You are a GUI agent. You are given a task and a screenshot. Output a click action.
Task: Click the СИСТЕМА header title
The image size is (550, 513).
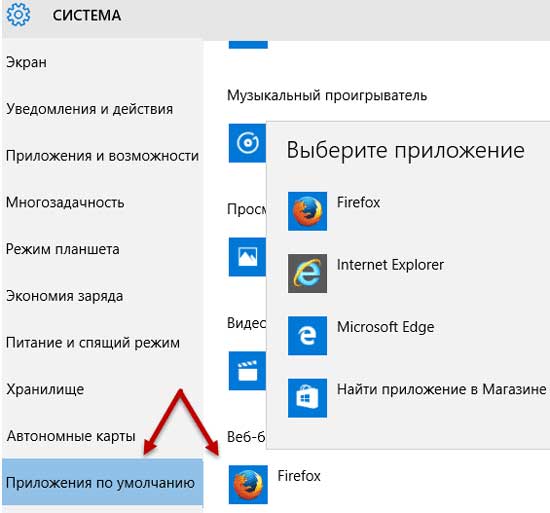point(87,15)
